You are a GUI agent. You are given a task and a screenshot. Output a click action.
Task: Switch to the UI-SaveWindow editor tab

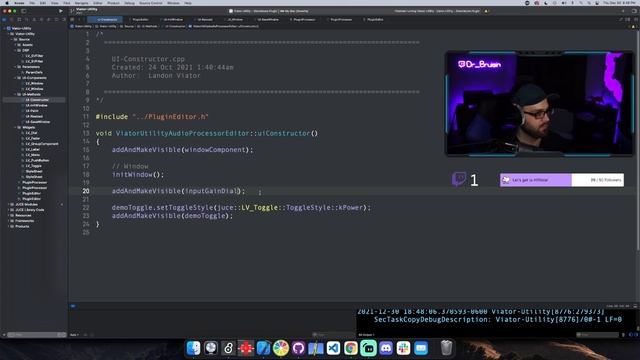[267, 19]
